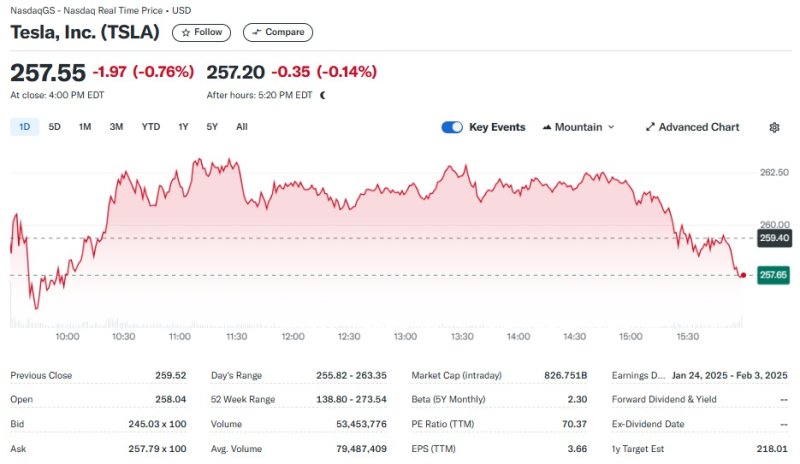
Task: Click the red current-price dot on chart
Action: point(743,275)
